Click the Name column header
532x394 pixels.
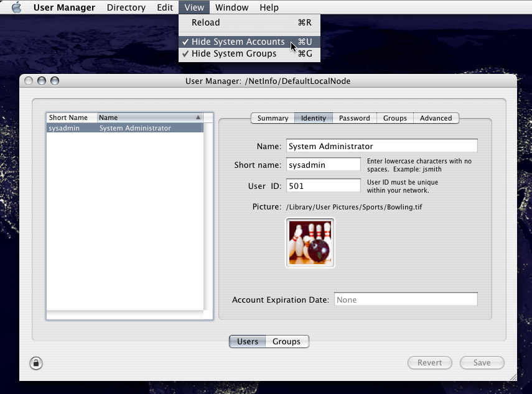point(150,117)
